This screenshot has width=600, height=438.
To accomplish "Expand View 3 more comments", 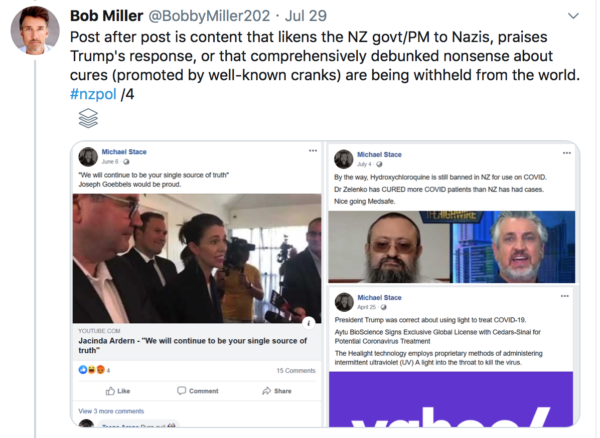I will (111, 411).
